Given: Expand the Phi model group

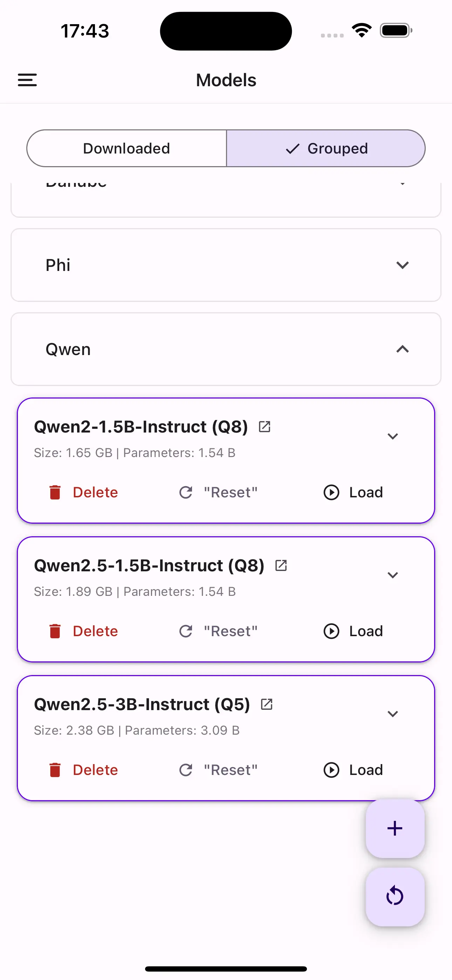Looking at the screenshot, I should point(226,265).
